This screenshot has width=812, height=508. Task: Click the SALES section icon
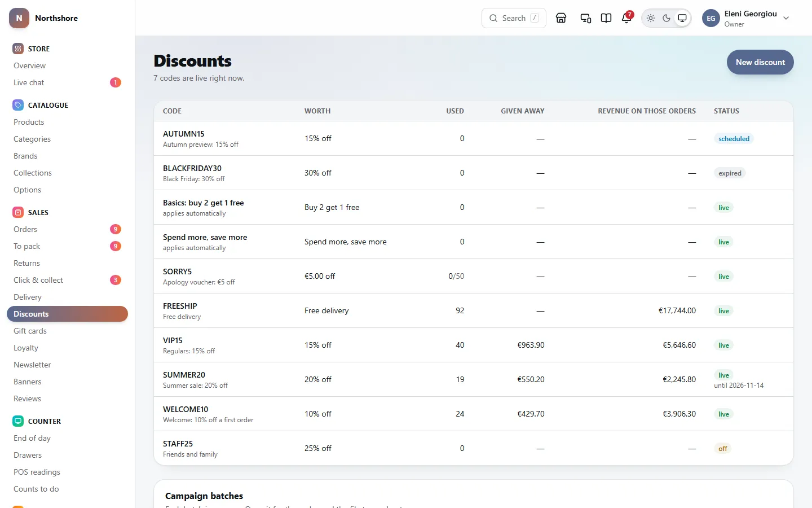(x=18, y=212)
